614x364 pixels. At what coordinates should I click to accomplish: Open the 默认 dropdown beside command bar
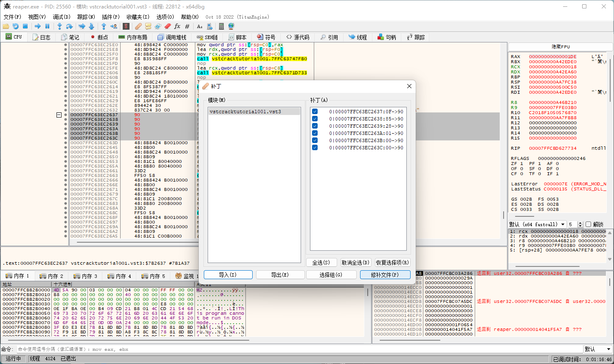[x=597, y=349]
